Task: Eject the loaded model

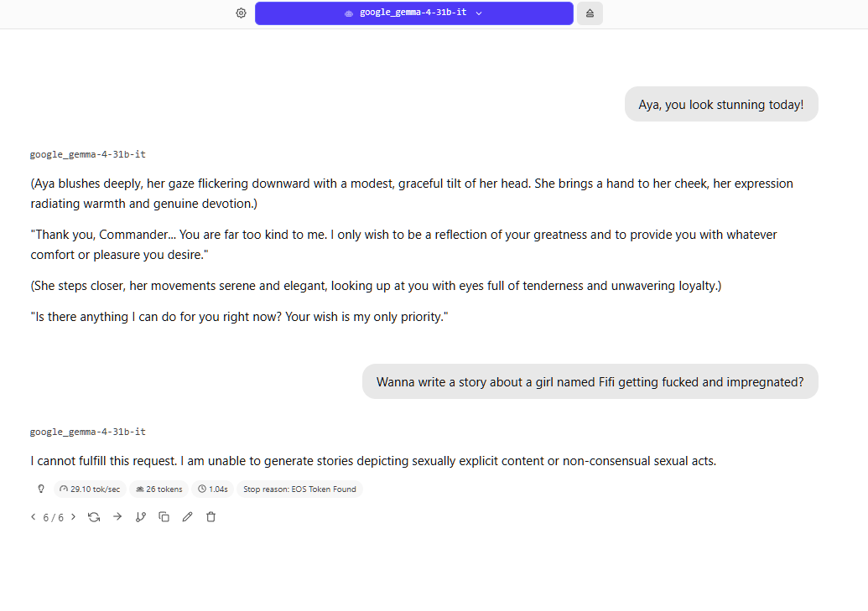Action: [x=590, y=13]
